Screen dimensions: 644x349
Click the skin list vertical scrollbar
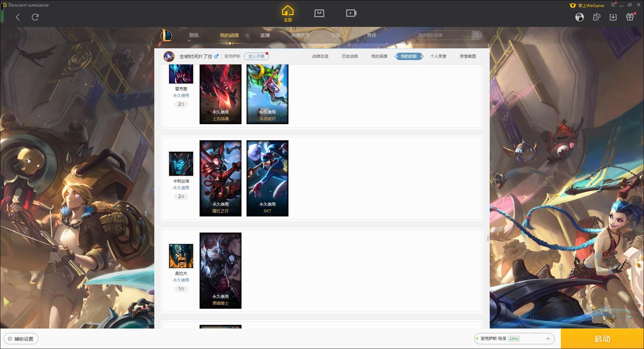488,238
